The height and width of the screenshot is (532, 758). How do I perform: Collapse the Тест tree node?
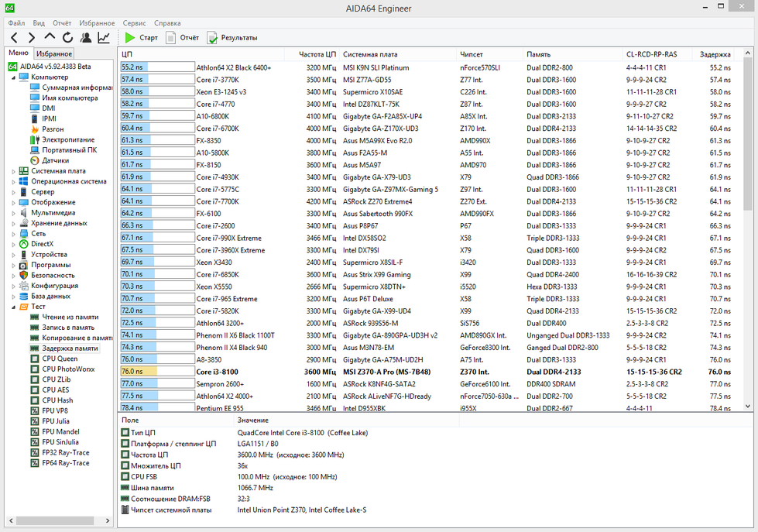point(13,307)
